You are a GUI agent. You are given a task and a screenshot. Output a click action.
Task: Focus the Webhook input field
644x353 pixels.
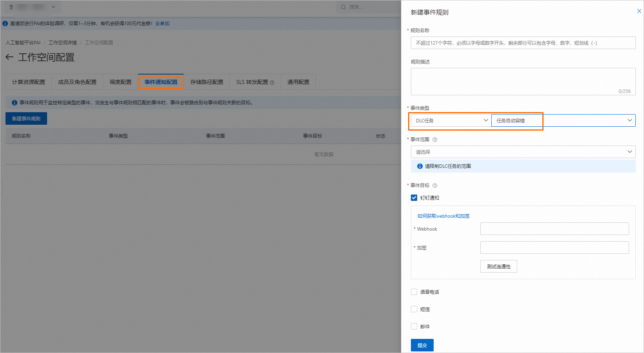(555, 229)
